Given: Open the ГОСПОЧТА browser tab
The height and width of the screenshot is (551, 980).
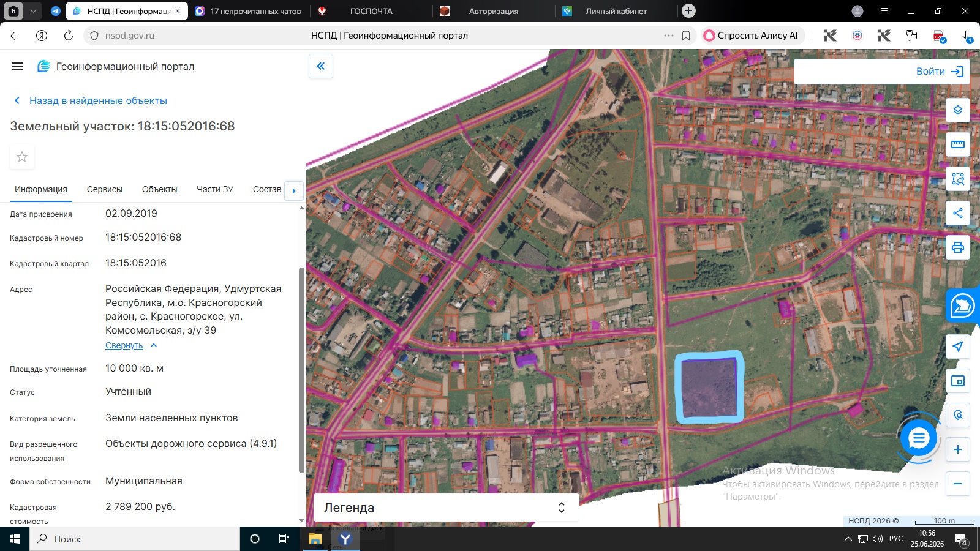Looking at the screenshot, I should point(371,11).
